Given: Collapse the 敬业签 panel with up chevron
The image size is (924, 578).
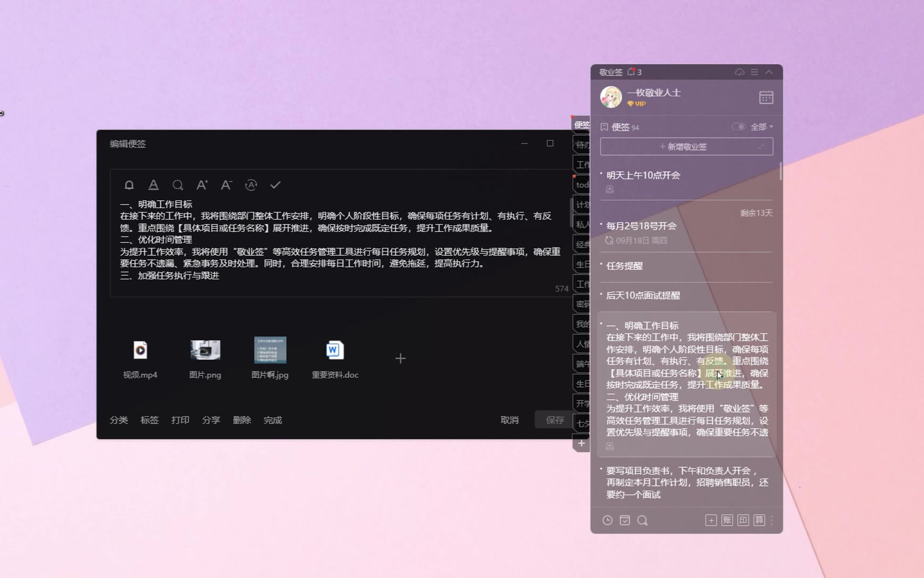Looking at the screenshot, I should 769,72.
